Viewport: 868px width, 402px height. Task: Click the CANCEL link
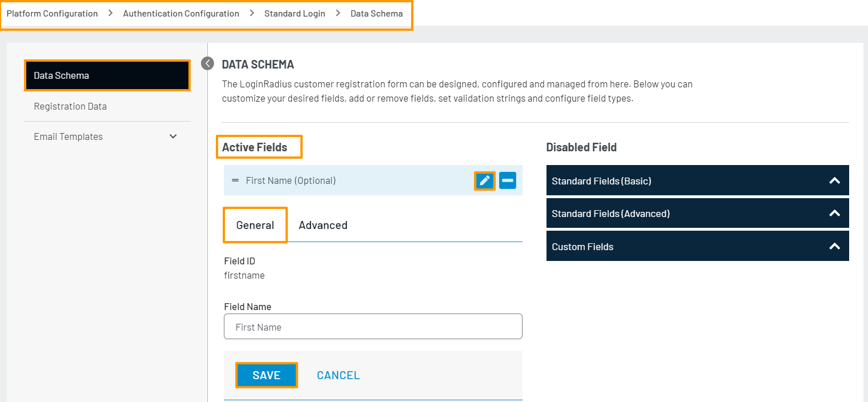[339, 375]
